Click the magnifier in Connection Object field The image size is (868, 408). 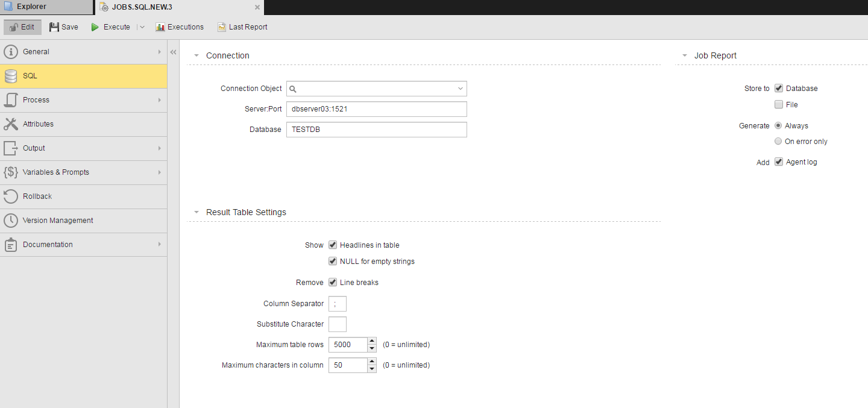click(x=293, y=89)
